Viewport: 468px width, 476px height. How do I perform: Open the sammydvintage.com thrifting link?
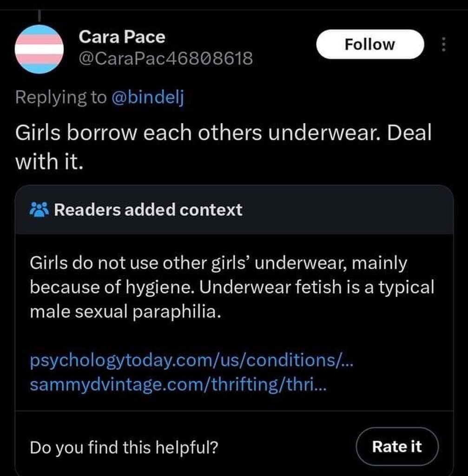click(178, 385)
